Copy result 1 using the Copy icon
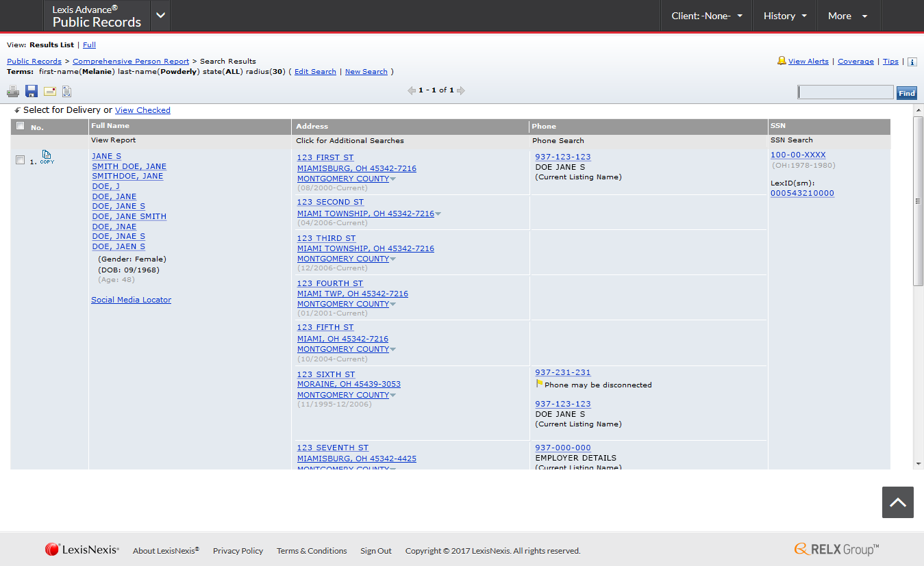 click(47, 157)
